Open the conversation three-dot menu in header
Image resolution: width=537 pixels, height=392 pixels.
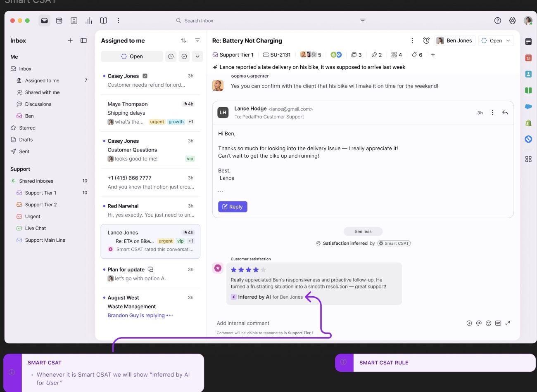click(x=412, y=40)
